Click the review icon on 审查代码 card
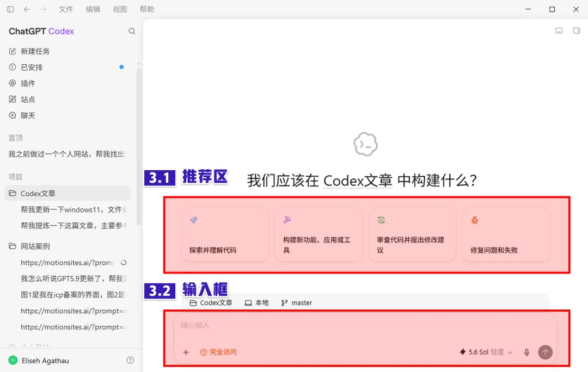 click(x=381, y=220)
